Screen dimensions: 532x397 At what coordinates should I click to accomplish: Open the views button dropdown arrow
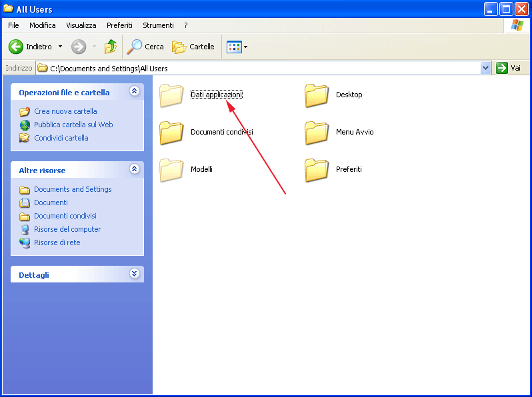[x=245, y=47]
